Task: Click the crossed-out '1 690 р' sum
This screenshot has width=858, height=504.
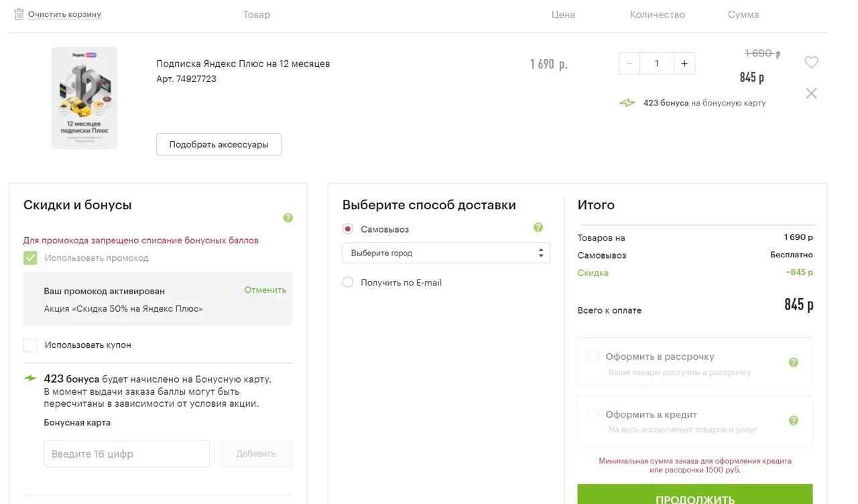Action: click(x=763, y=53)
